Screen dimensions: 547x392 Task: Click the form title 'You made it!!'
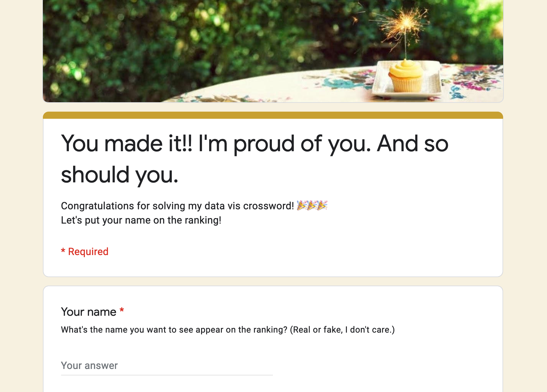[126, 143]
